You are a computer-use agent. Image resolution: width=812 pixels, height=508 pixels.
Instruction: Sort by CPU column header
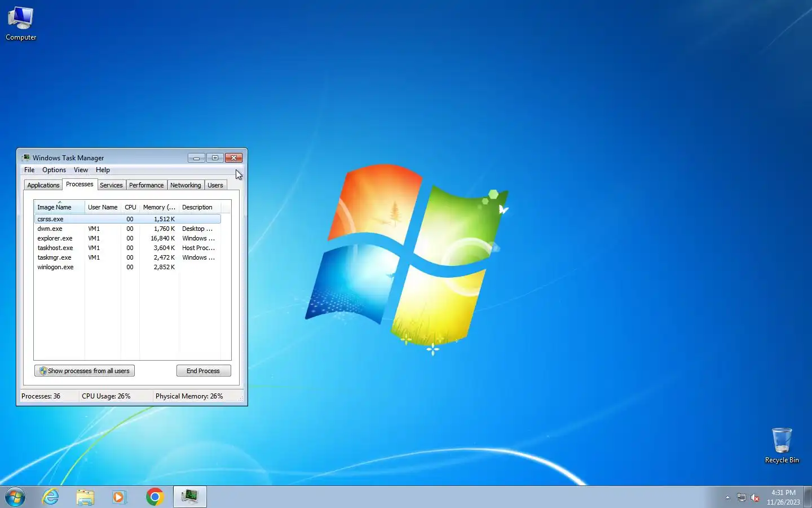pos(130,207)
